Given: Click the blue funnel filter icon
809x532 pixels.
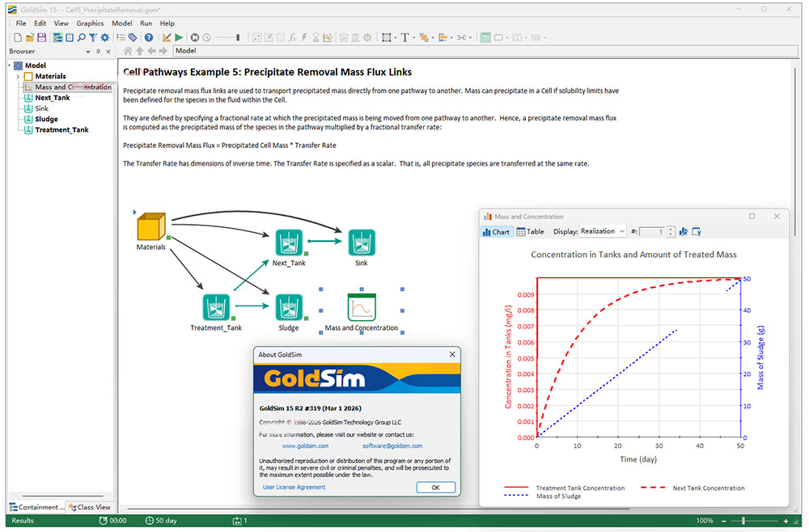Looking at the screenshot, I should tap(93, 37).
